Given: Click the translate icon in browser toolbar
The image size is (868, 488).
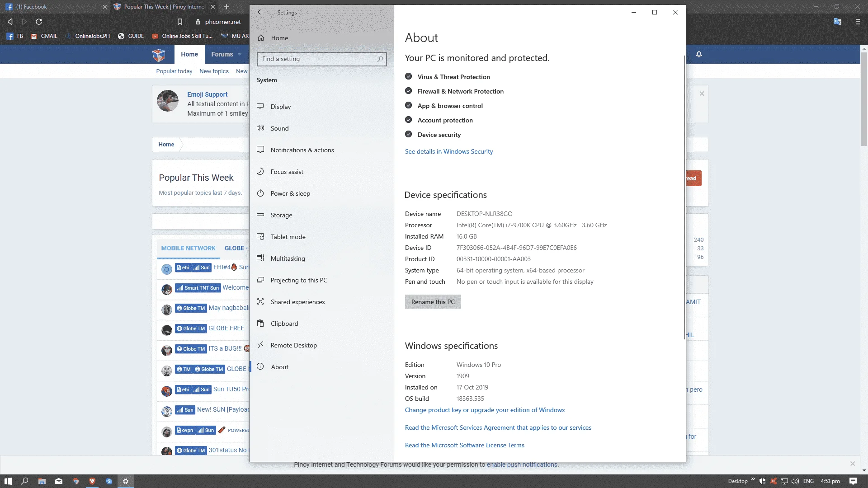Looking at the screenshot, I should tap(837, 22).
